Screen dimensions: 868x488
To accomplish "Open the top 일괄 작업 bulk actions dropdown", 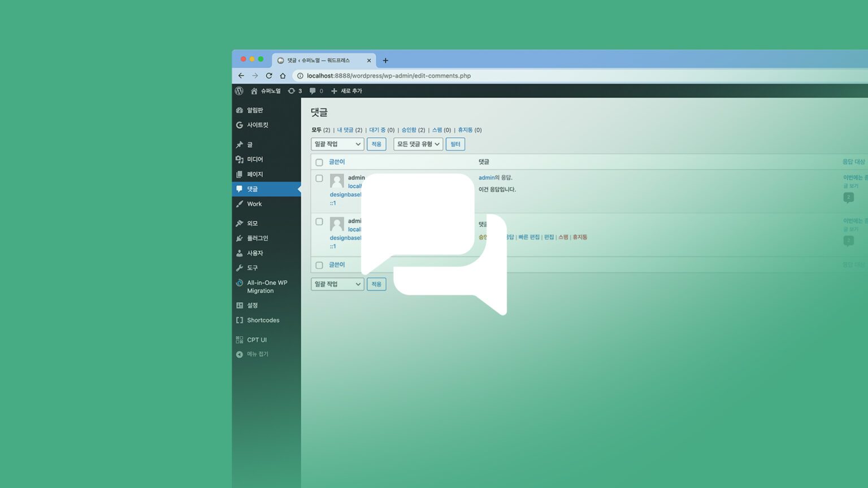I will [x=337, y=144].
